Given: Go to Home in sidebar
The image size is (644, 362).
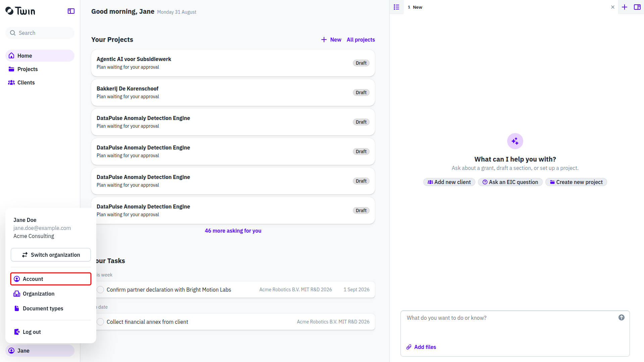Looking at the screenshot, I should pyautogui.click(x=40, y=56).
